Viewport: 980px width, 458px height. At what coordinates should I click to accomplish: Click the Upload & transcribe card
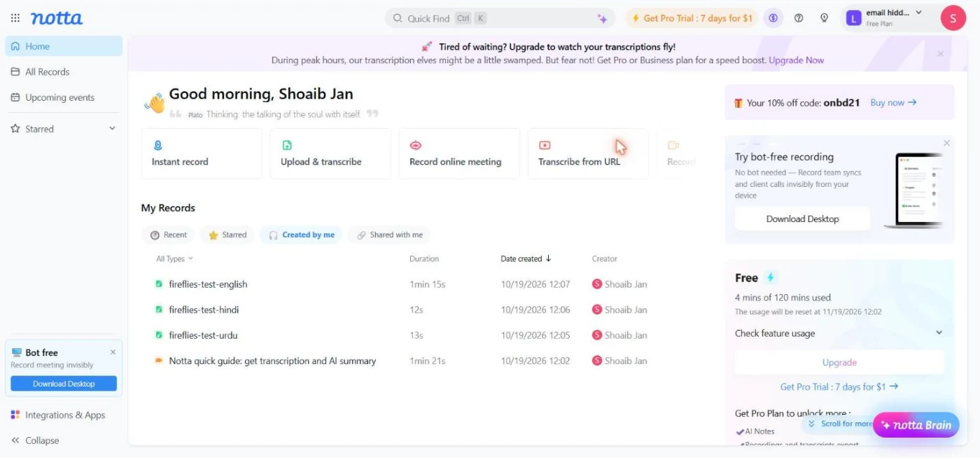coord(330,153)
